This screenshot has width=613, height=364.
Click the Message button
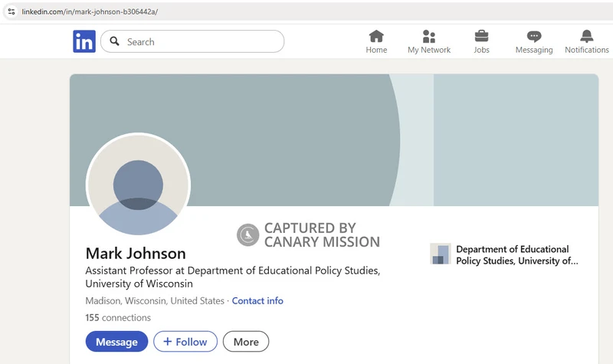(x=116, y=342)
